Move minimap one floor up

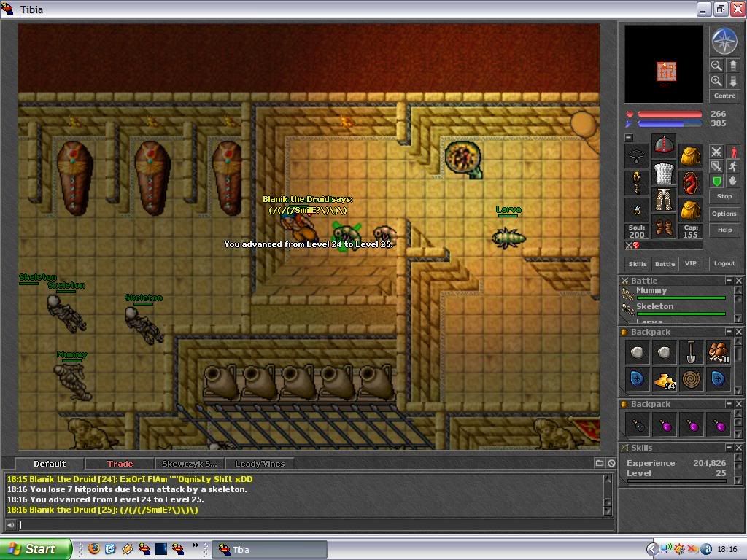[x=732, y=65]
